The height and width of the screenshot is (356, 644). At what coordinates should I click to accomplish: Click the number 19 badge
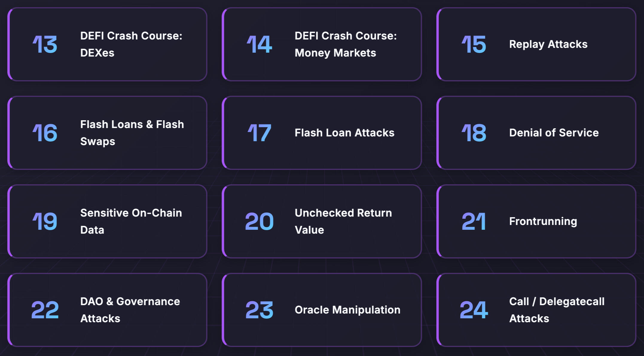click(x=45, y=221)
